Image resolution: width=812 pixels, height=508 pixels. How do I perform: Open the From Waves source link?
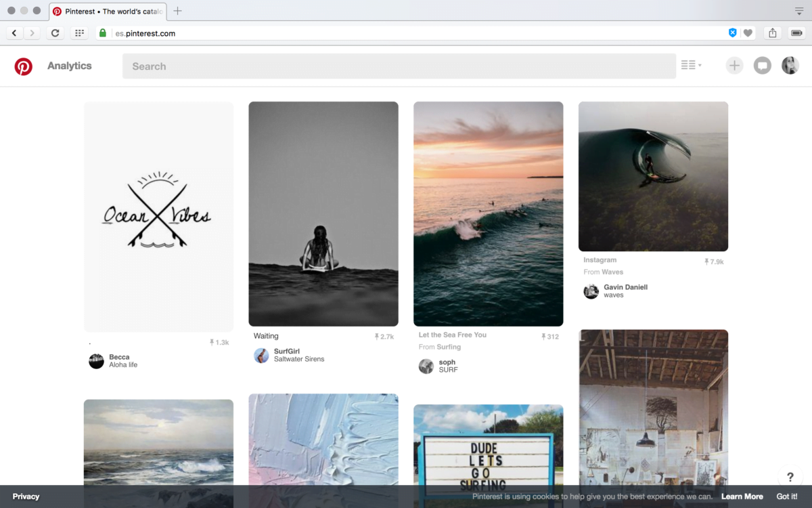coord(604,272)
